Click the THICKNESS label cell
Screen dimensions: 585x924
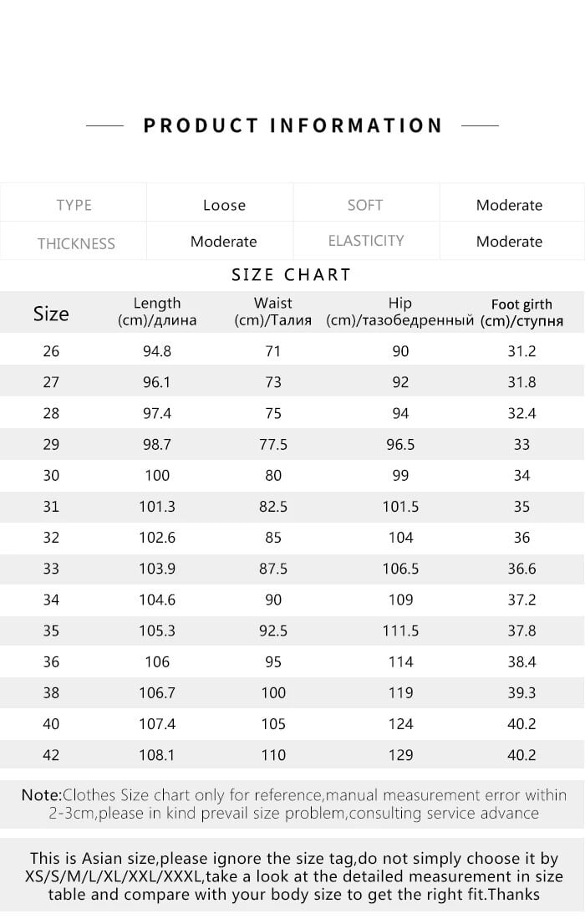75,243
